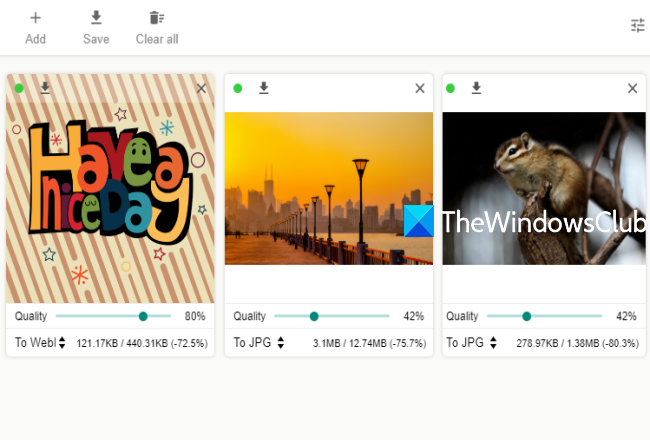Click the Quality label on the chipmunk card
The image size is (650, 440).
462,316
